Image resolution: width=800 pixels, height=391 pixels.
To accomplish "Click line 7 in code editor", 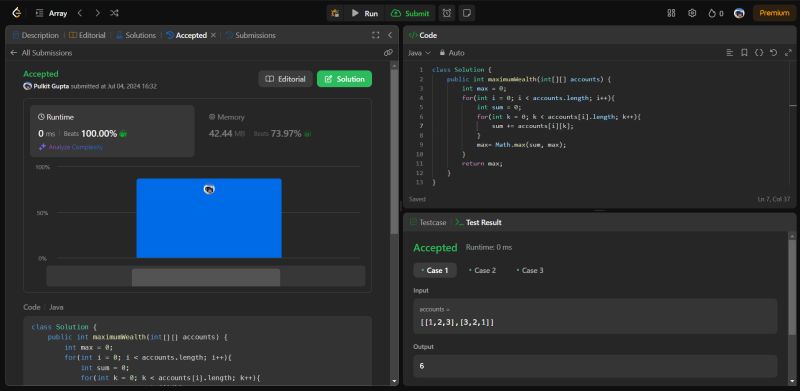I will [x=533, y=126].
